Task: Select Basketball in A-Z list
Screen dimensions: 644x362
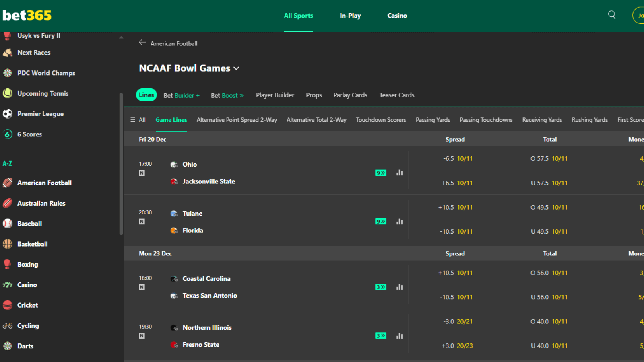Action: [32, 244]
